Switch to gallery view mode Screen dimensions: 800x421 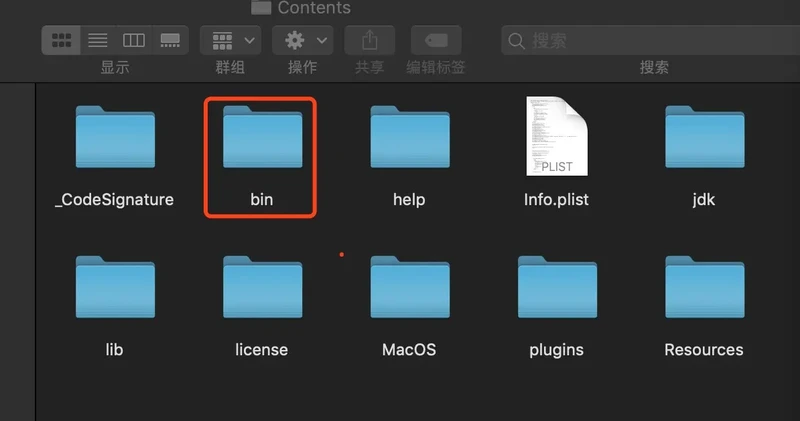[170, 40]
